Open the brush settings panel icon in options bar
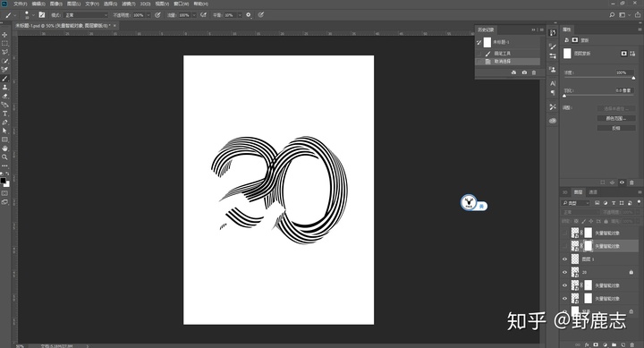The width and height of the screenshot is (644, 348). coord(42,15)
